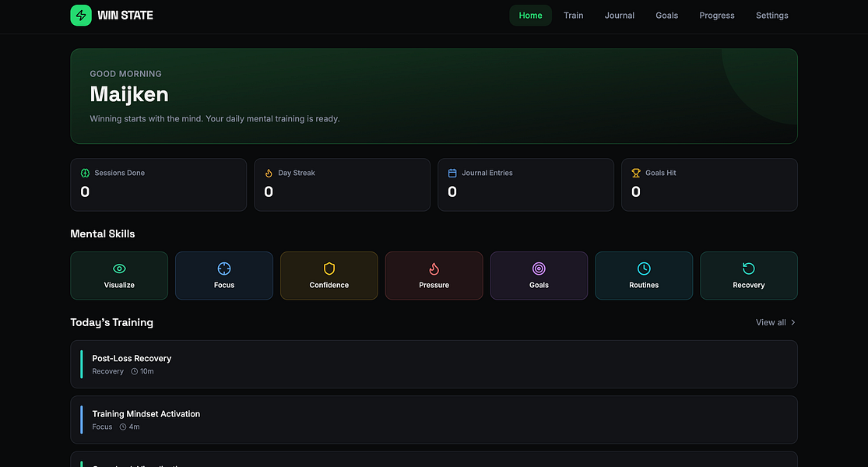Viewport: 868px width, 467px height.
Task: Click the Recovery circular arrow icon
Action: 748,269
